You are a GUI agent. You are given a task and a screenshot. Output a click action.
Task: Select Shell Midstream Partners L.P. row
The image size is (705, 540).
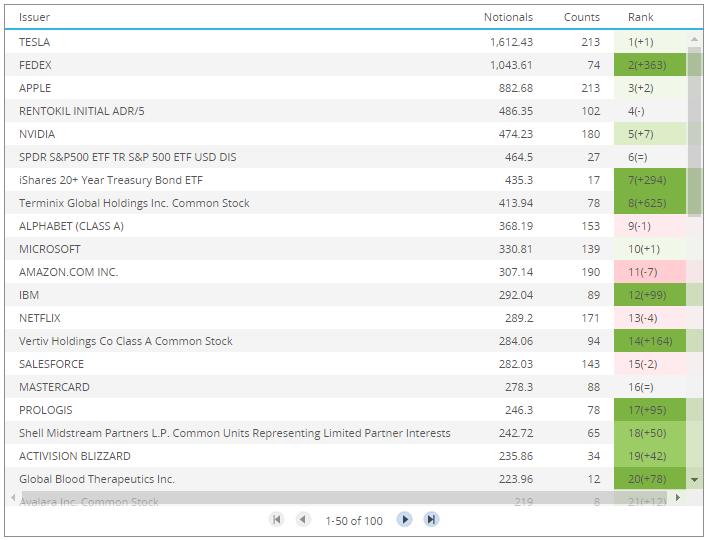click(x=346, y=433)
